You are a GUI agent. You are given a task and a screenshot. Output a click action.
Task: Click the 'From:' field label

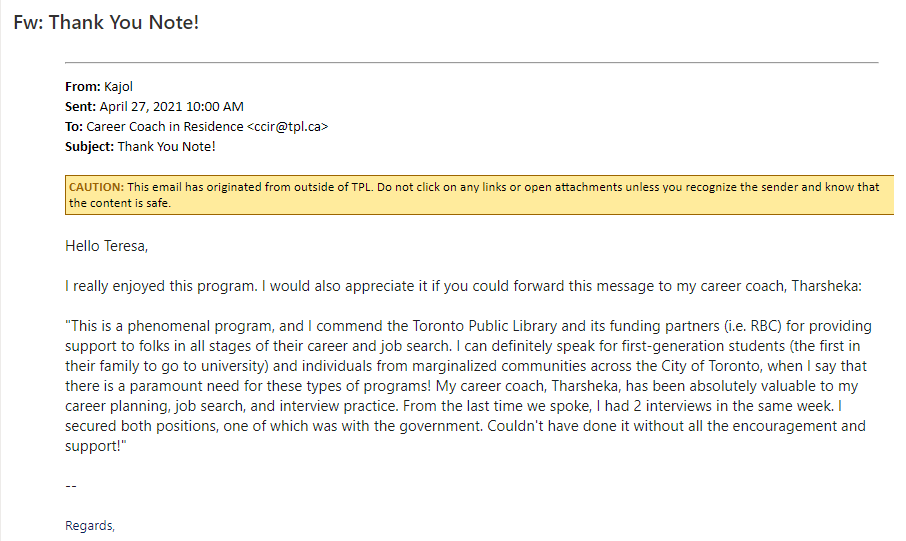pos(83,87)
